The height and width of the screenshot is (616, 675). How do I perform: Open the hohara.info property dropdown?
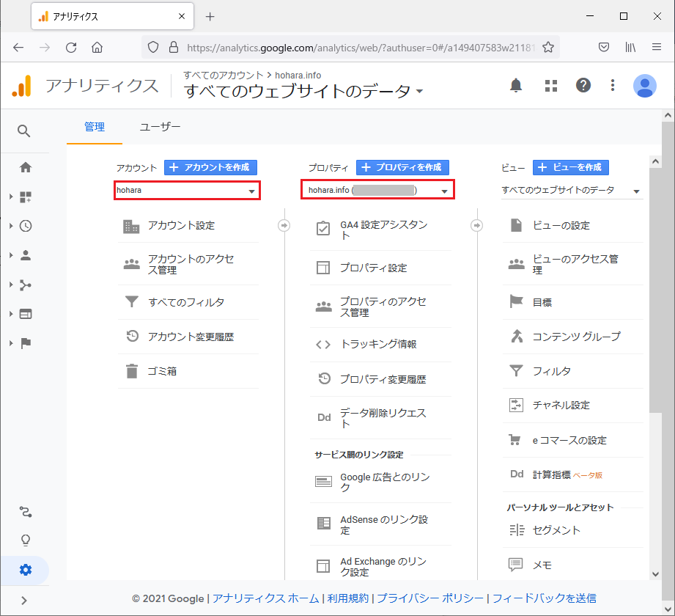click(377, 191)
